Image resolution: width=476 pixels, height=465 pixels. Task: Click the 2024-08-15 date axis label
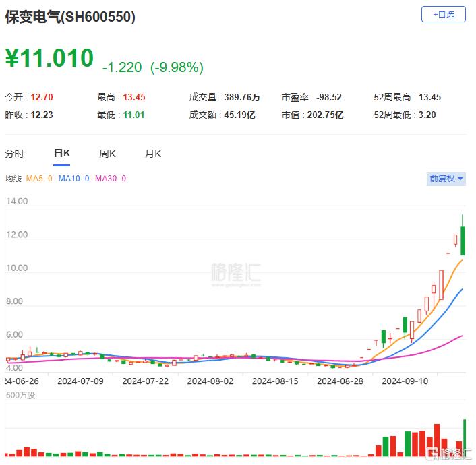275,381
